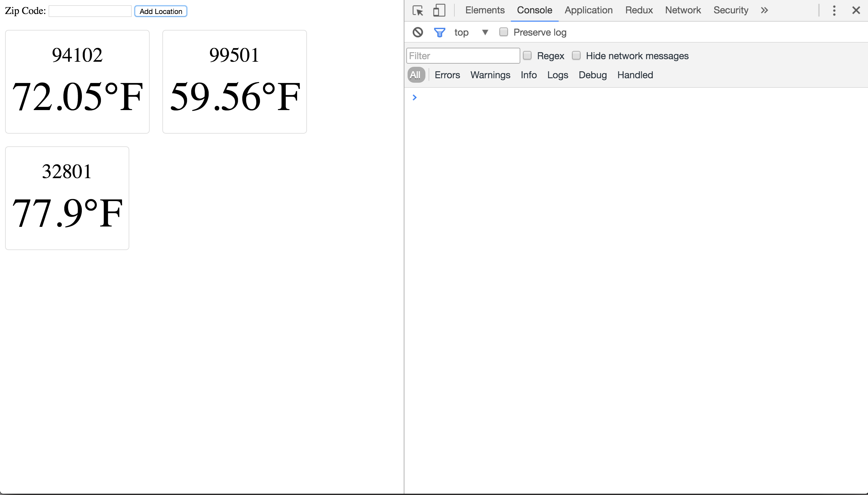Select the All log level filter
The image size is (868, 495).
click(416, 75)
